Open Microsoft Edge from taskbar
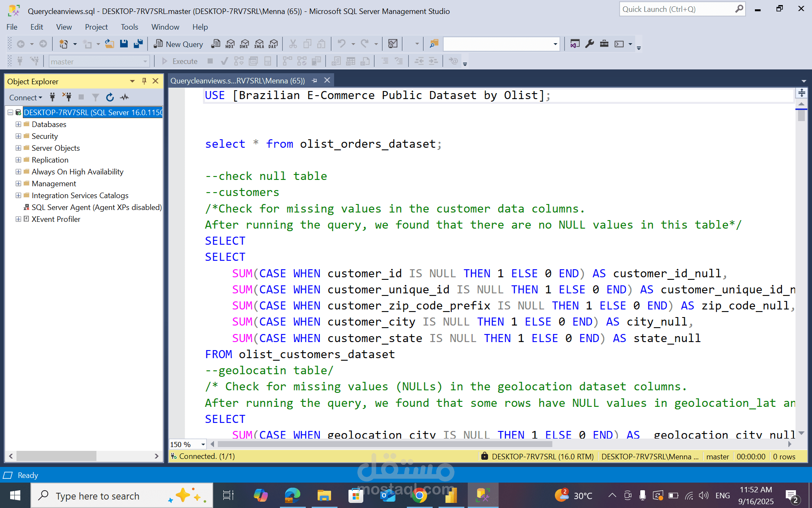 point(292,495)
